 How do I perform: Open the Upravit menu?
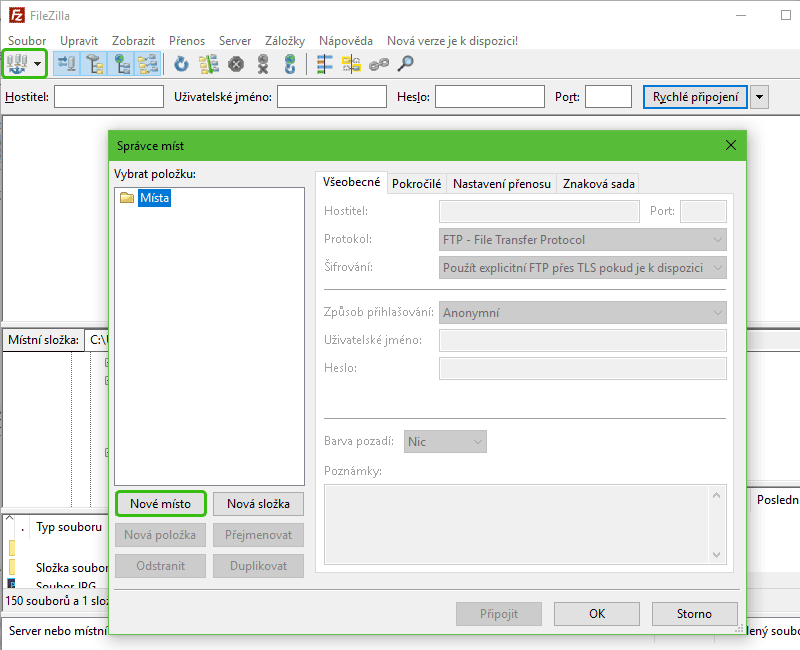pos(79,41)
